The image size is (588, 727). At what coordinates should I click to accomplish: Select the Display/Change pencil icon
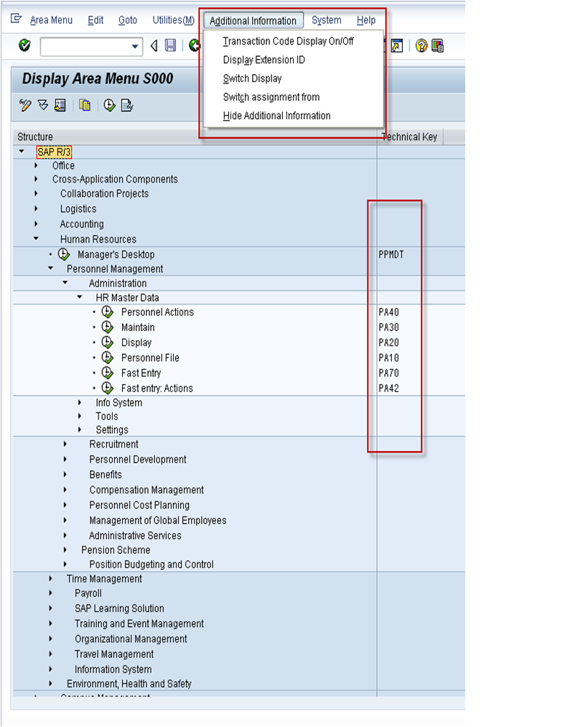(x=26, y=105)
